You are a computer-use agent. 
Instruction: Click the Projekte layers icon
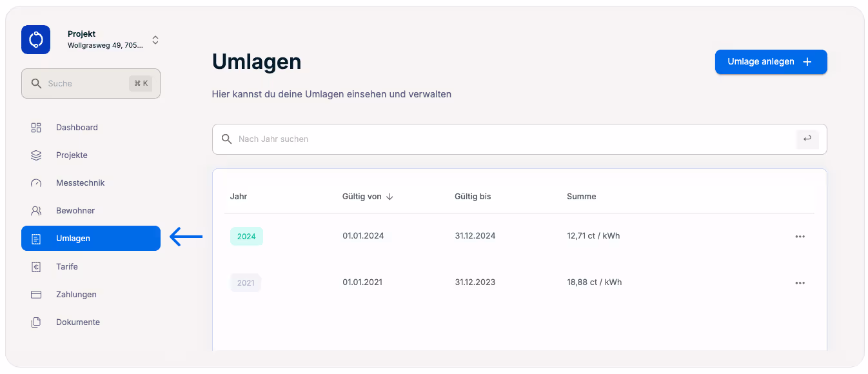36,155
